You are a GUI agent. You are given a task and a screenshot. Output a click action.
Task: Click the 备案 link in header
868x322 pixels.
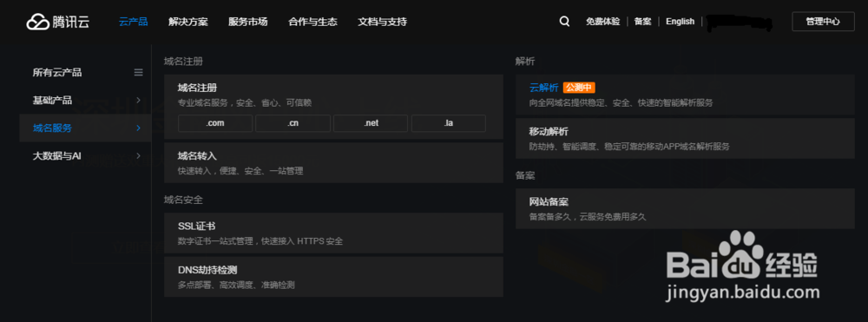point(642,22)
